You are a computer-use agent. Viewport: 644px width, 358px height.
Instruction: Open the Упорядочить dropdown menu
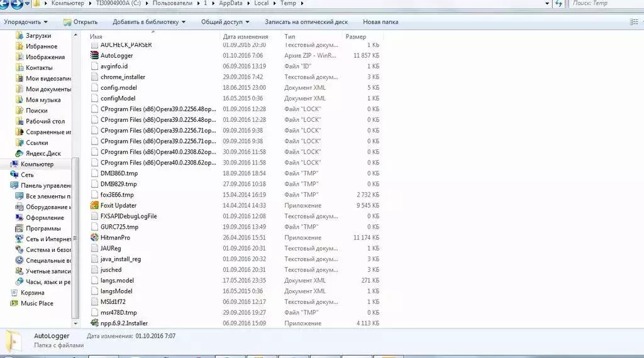coord(25,22)
